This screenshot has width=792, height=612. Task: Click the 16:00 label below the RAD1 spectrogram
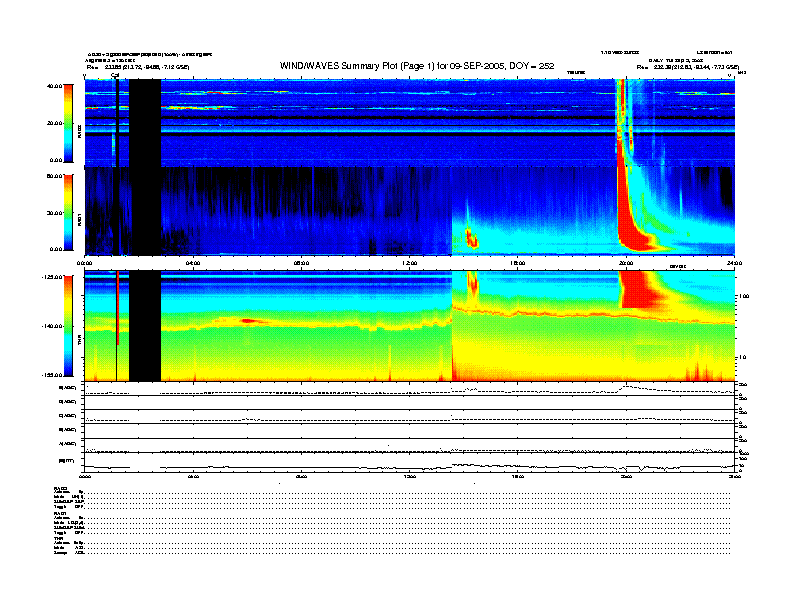coord(518,263)
